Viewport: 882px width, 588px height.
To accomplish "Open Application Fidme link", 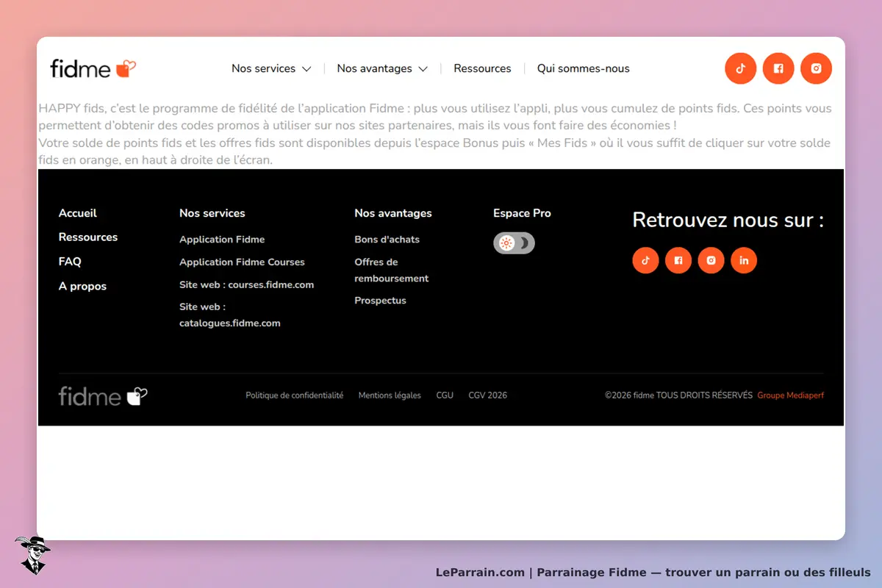I will click(222, 240).
